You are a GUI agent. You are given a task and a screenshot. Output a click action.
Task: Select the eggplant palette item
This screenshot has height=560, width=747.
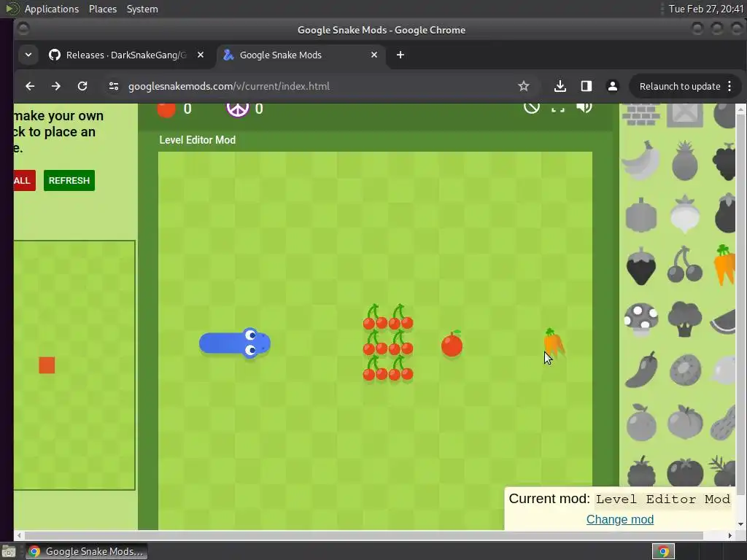[x=726, y=213]
